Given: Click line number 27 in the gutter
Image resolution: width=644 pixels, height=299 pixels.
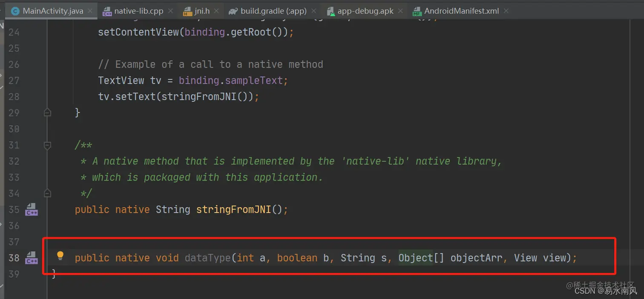Looking at the screenshot, I should pyautogui.click(x=14, y=81).
